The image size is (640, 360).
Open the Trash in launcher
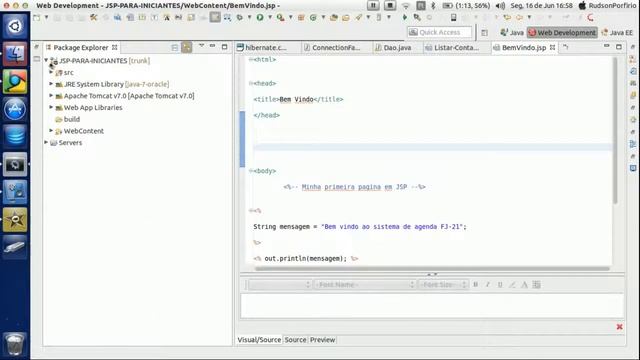pyautogui.click(x=15, y=344)
